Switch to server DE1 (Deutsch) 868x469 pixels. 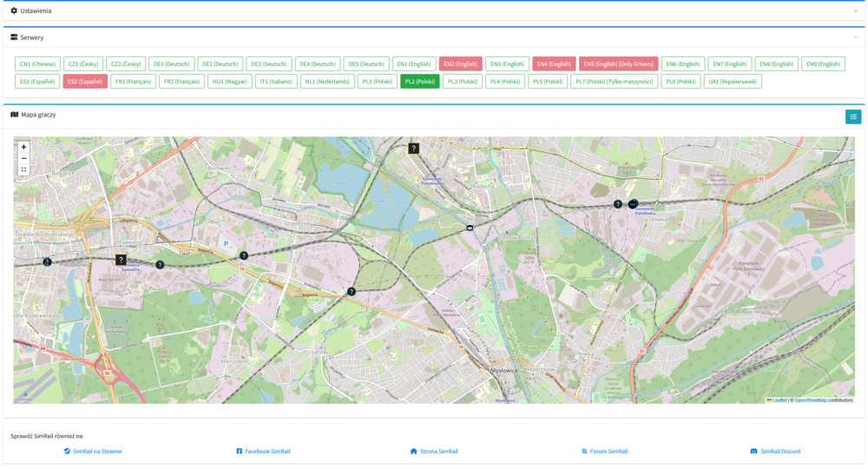(x=172, y=63)
